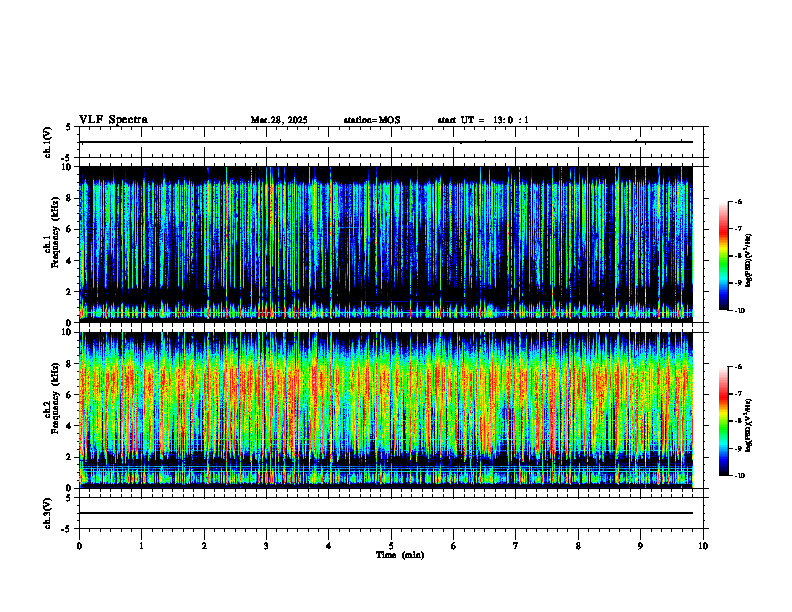This screenshot has height=612, width=792.
Task: Click the ch.1 colorbar 'log(PSD)(V²/Hz)' label
Action: (749, 260)
